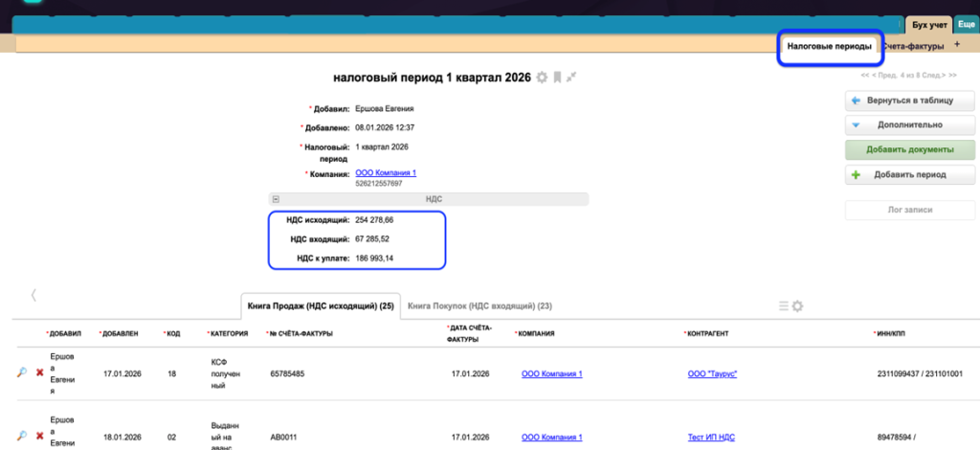Viewport: 980px width, 450px height.
Task: Open the first row's magnifier view icon
Action: click(22, 372)
